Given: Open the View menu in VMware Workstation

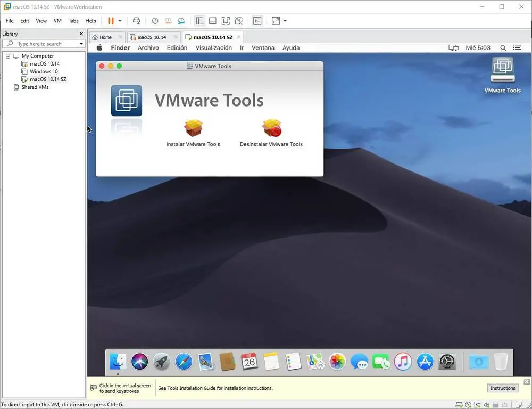Looking at the screenshot, I should (x=41, y=21).
